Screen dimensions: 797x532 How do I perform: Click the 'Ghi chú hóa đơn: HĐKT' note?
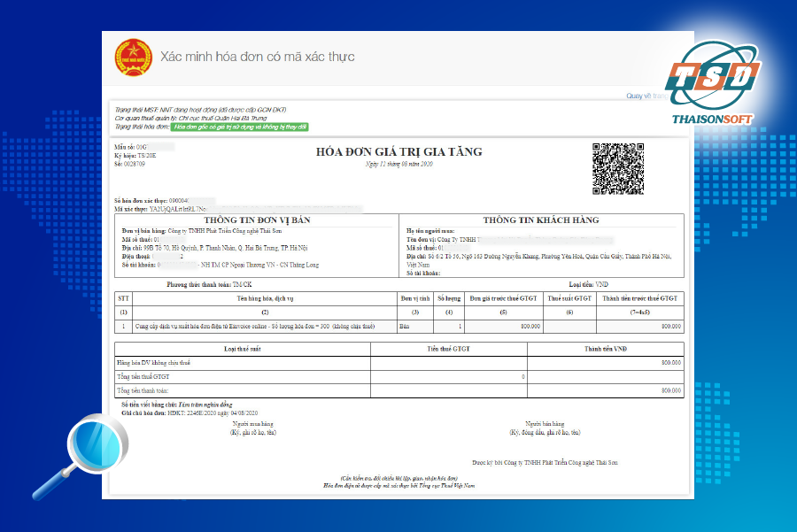point(190,413)
